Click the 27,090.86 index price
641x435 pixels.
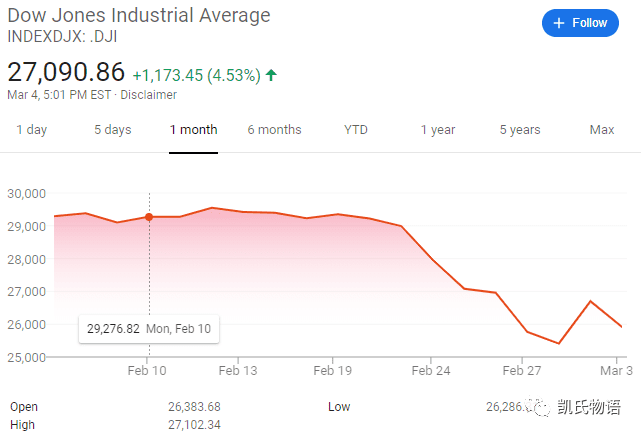[x=66, y=72]
